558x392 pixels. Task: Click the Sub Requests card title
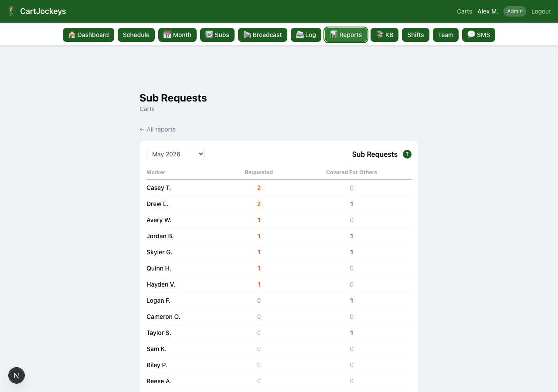(x=375, y=154)
